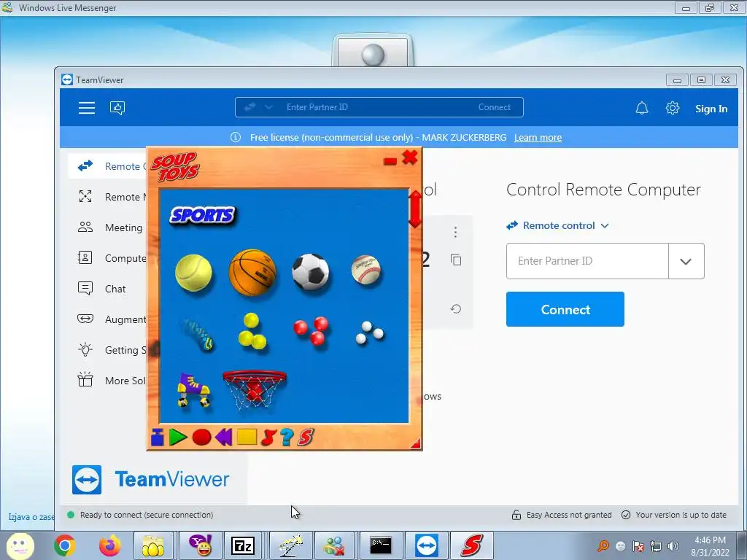Click Your version is up to date
Screen dimensions: 747x560
point(674,515)
